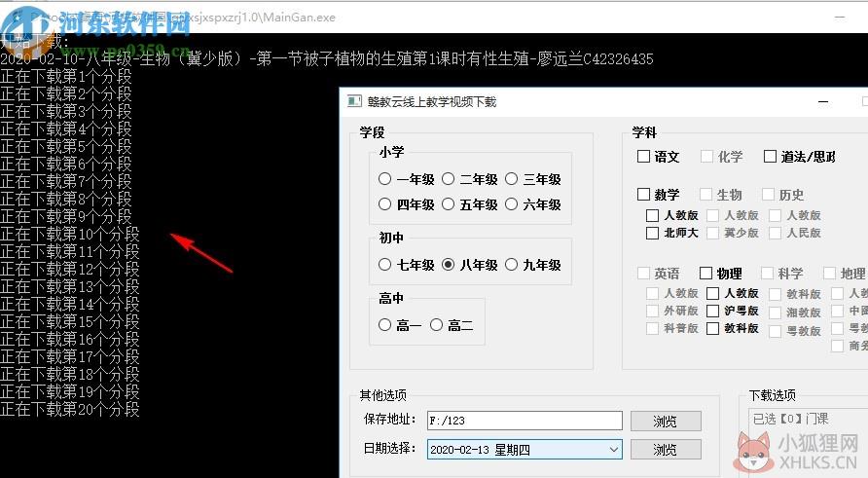868x478 pixels.
Task: Minimize the MainGan.exe console window
Action: pyautogui.click(x=840, y=18)
